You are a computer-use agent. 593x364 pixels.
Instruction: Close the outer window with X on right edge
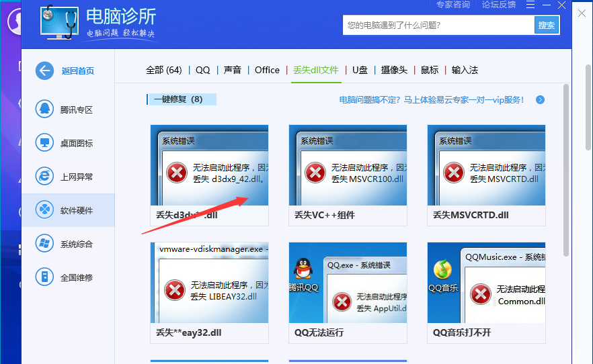coord(582,13)
